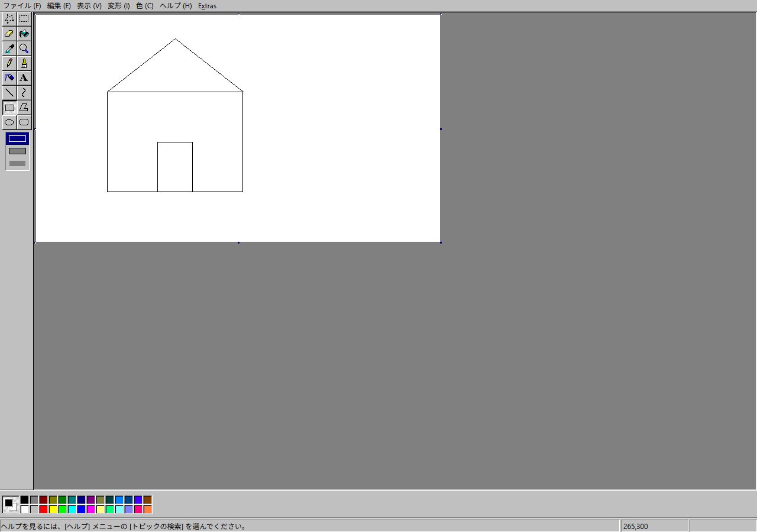Pick the bright red palette color
757x532 pixels.
[43, 510]
